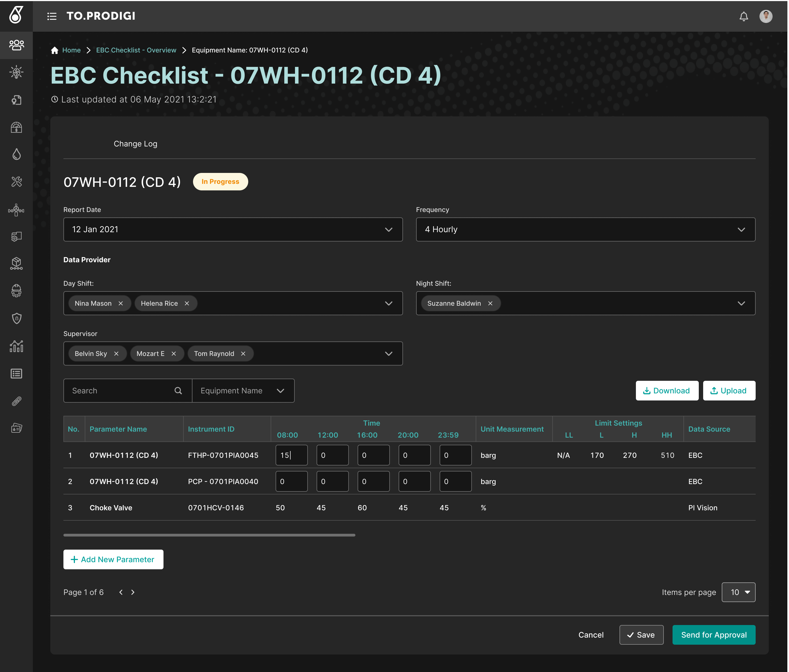Remove Nina Mason from Day Shift
Viewport: 789px width, 672px height.
pos(121,303)
